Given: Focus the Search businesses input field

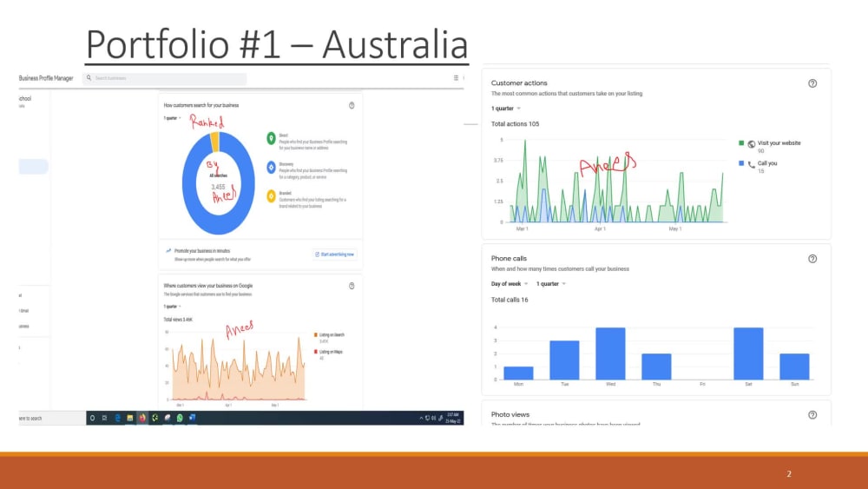Looking at the screenshot, I should point(164,78).
